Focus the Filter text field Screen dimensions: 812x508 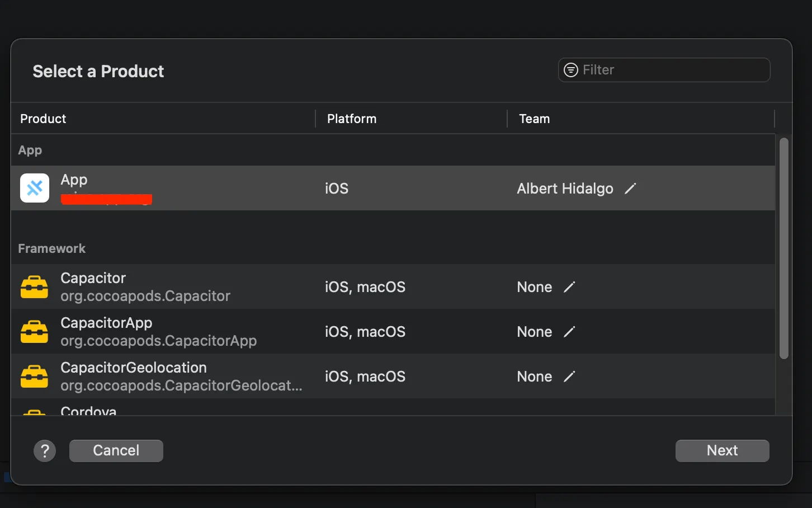point(671,70)
